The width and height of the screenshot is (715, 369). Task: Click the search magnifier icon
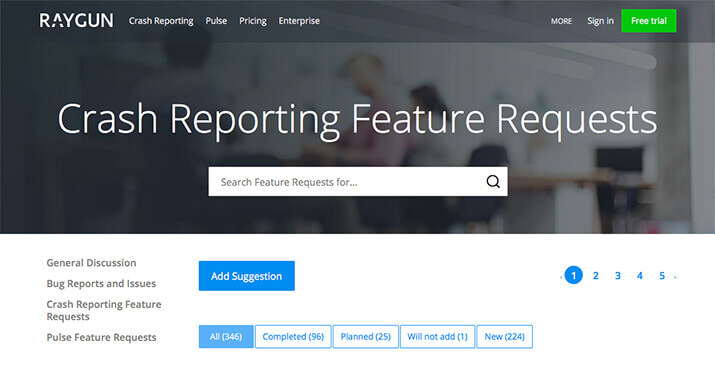(x=492, y=182)
